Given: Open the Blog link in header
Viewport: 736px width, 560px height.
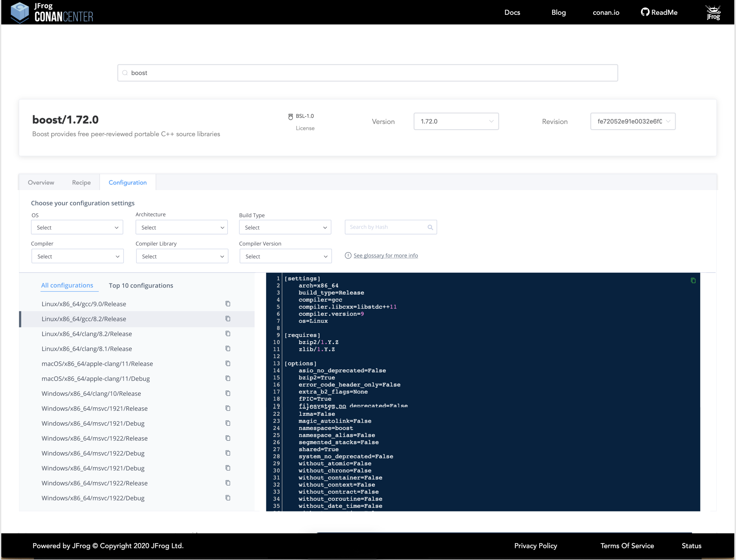Looking at the screenshot, I should click(x=558, y=12).
